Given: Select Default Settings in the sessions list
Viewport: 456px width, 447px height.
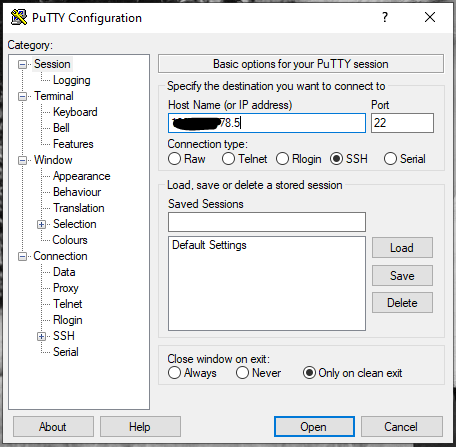Looking at the screenshot, I should (209, 245).
